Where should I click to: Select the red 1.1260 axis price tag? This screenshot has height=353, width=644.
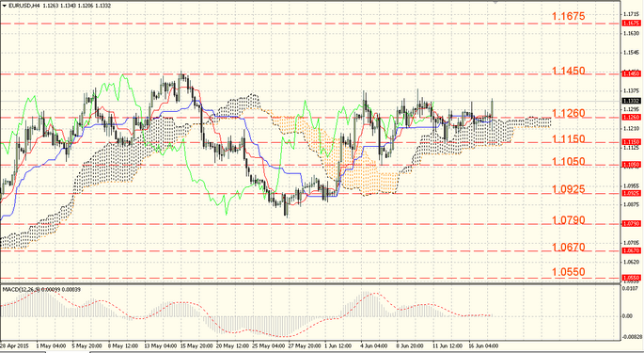point(631,118)
